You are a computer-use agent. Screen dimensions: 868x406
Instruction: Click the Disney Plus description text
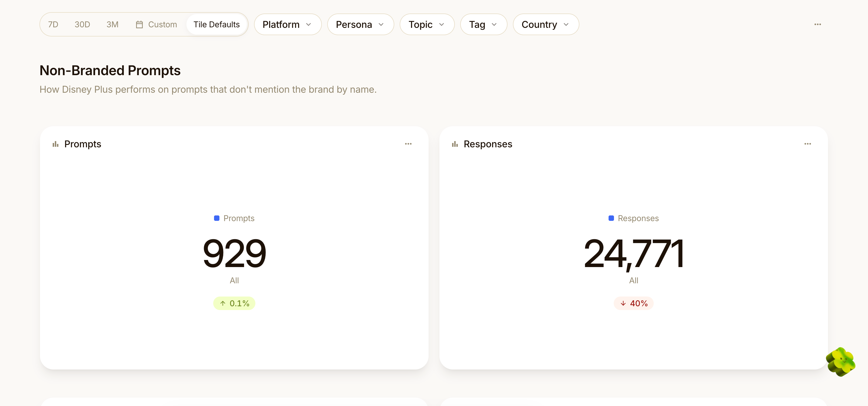click(208, 90)
